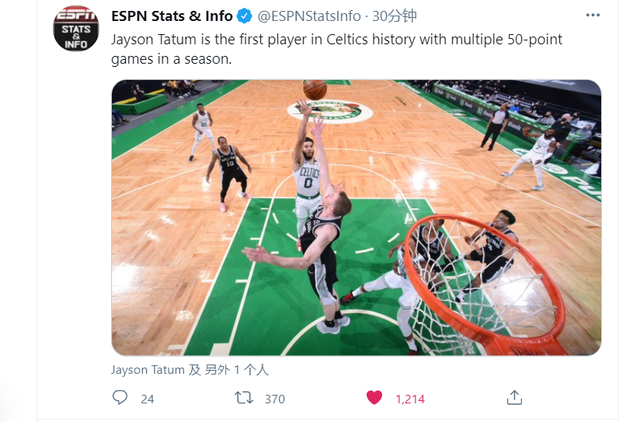
Task: View the Jayson Tatum basketball photo
Action: [x=356, y=218]
